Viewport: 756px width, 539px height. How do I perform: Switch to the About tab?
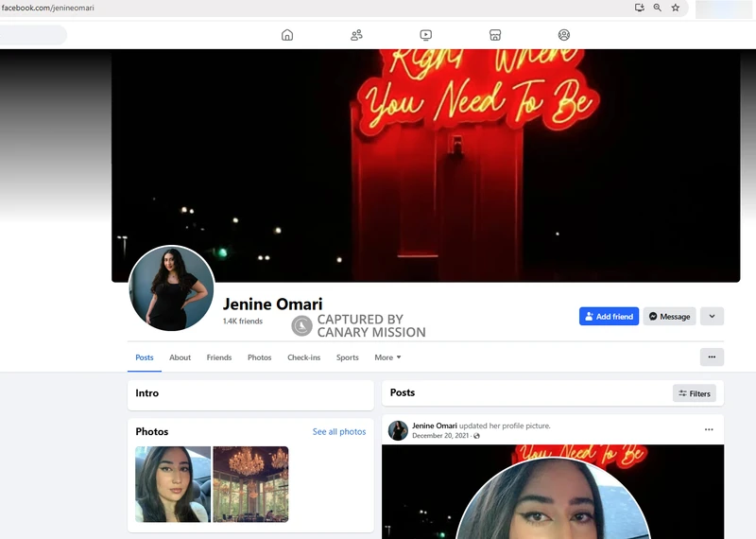pyautogui.click(x=180, y=357)
